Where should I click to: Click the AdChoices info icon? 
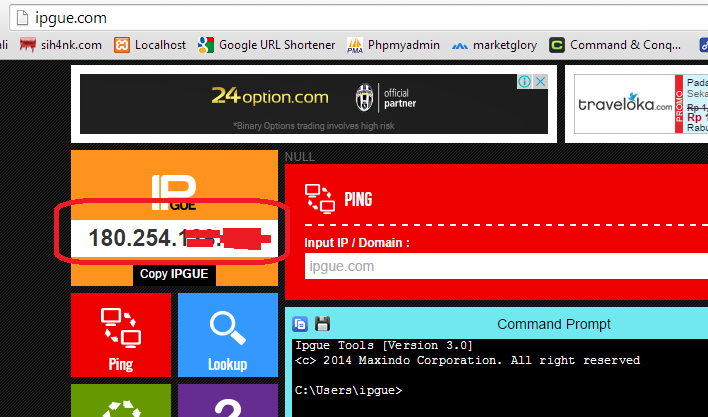[524, 82]
